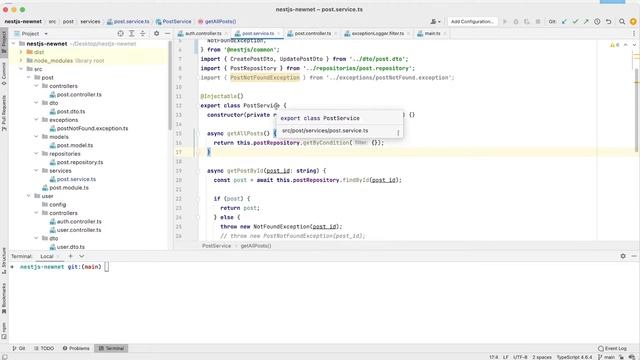The image size is (640, 360).
Task: Open the Structure tool window sidebar
Action: [4, 260]
